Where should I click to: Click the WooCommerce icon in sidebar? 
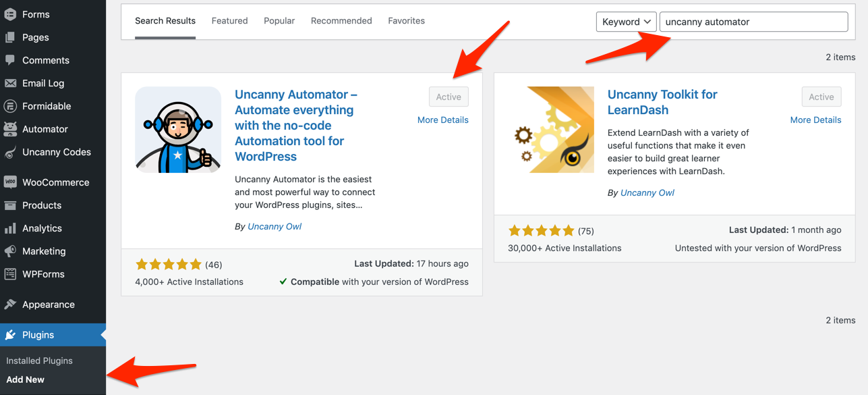coord(10,182)
